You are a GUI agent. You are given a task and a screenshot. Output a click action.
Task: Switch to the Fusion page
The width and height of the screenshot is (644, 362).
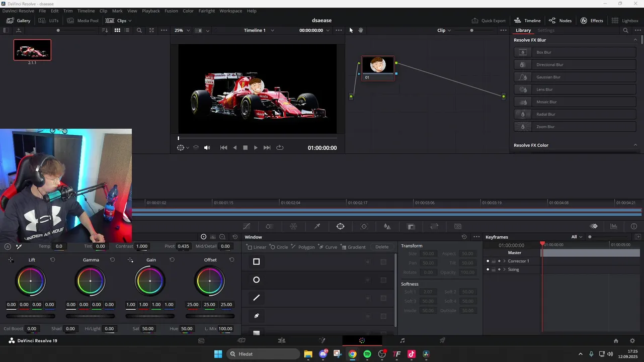click(x=323, y=340)
